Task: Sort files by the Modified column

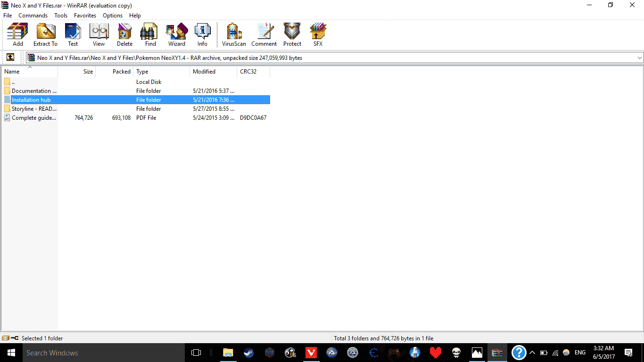Action: [214, 72]
